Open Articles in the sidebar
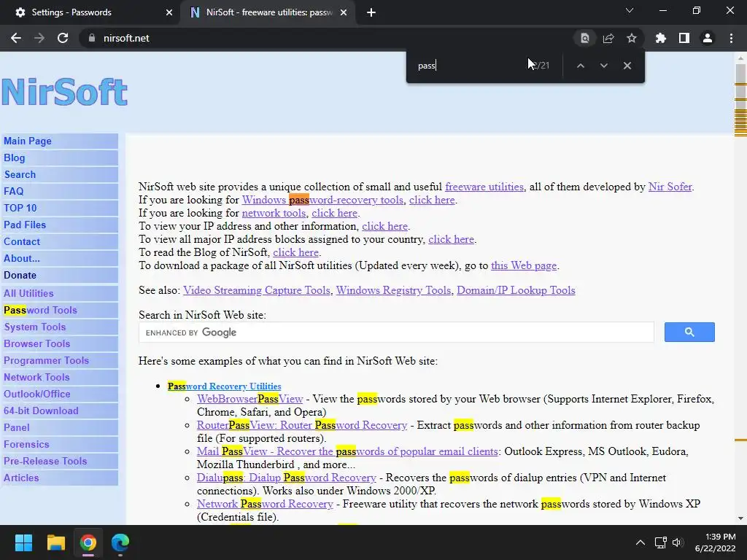 pyautogui.click(x=60, y=478)
